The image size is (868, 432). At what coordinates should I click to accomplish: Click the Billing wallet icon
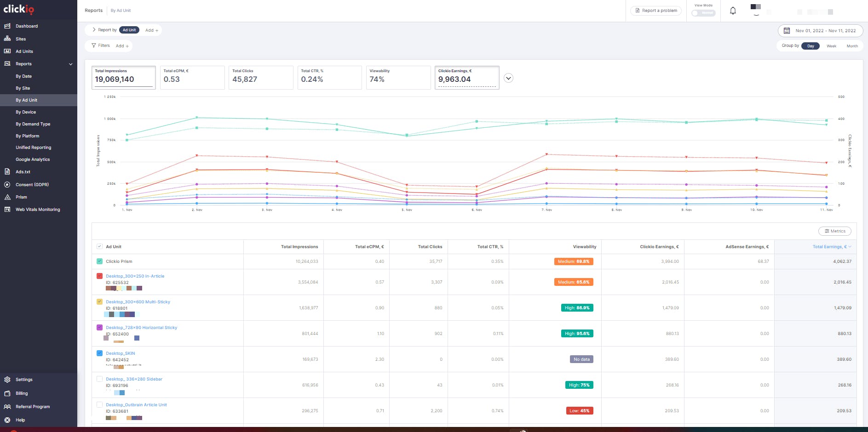click(x=7, y=393)
